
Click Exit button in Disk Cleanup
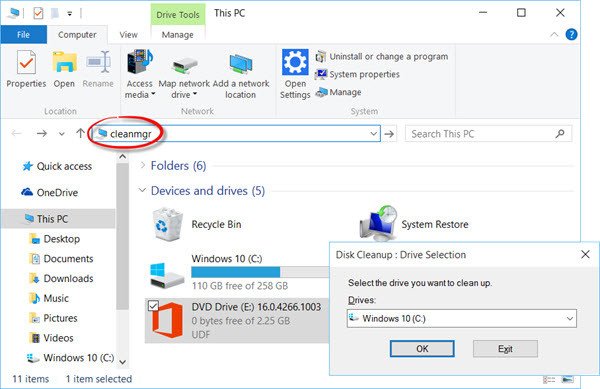[505, 349]
